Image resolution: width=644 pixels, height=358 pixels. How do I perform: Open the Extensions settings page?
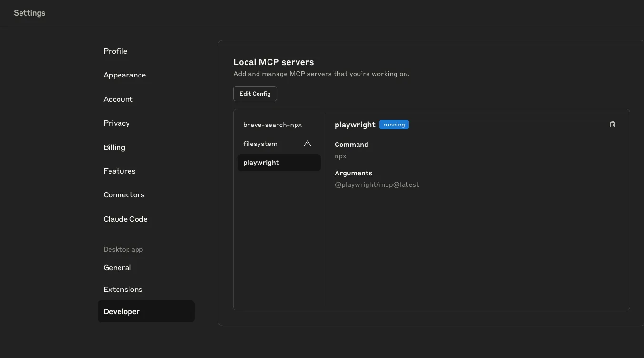[123, 290]
